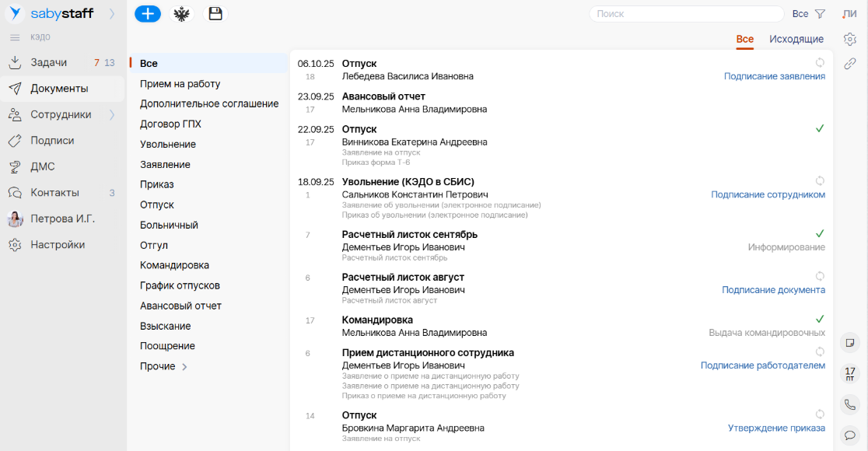Image resolution: width=868 pixels, height=451 pixels.
Task: Click the chain link icon in the right panel
Action: click(x=850, y=64)
